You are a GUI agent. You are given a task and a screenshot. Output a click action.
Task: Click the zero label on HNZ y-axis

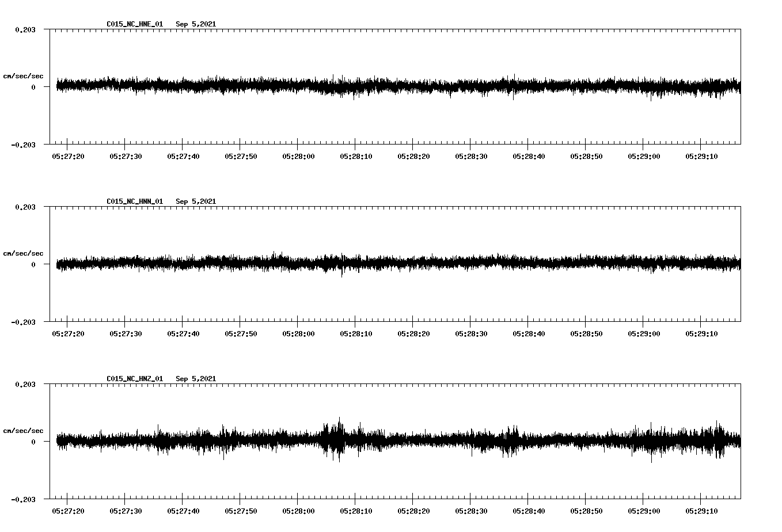33,442
